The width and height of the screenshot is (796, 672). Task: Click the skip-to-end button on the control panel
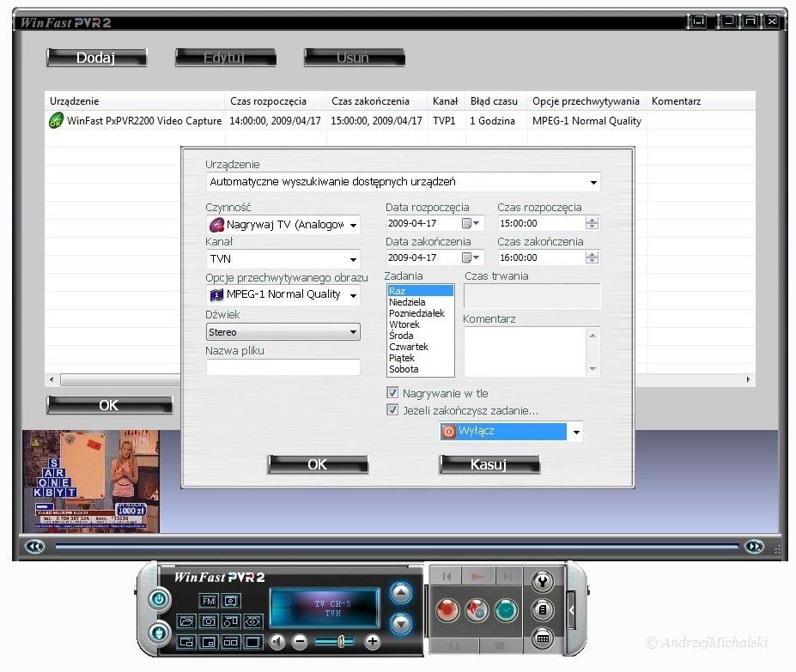pos(507,576)
